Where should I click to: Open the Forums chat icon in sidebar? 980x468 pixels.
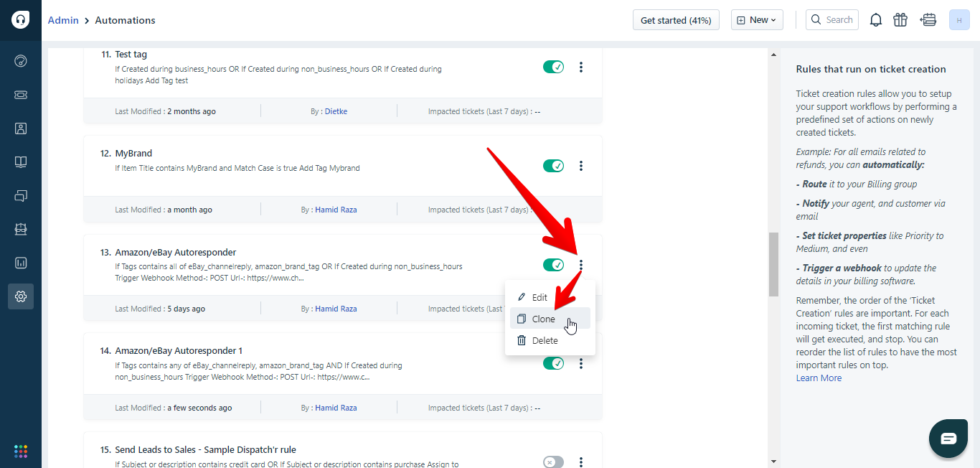[x=21, y=195]
